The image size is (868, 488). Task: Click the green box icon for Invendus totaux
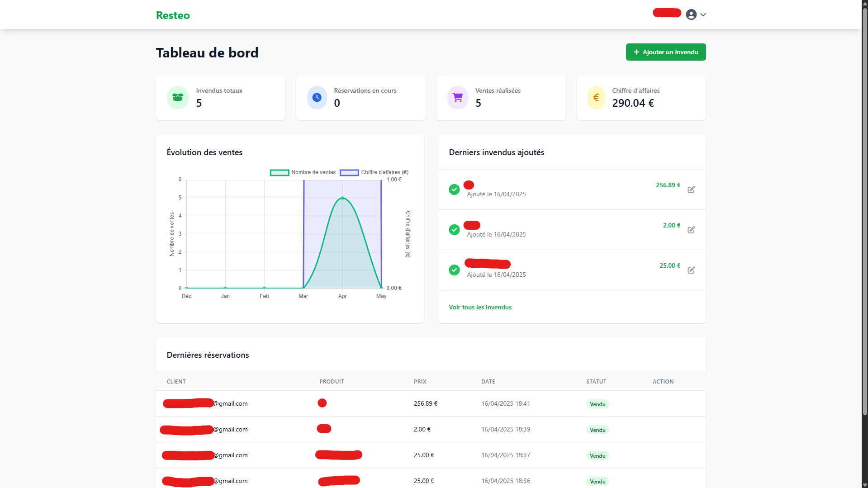pos(178,98)
